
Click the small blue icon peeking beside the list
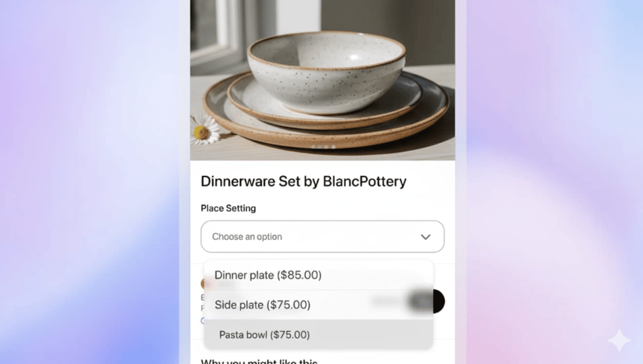[x=202, y=321]
